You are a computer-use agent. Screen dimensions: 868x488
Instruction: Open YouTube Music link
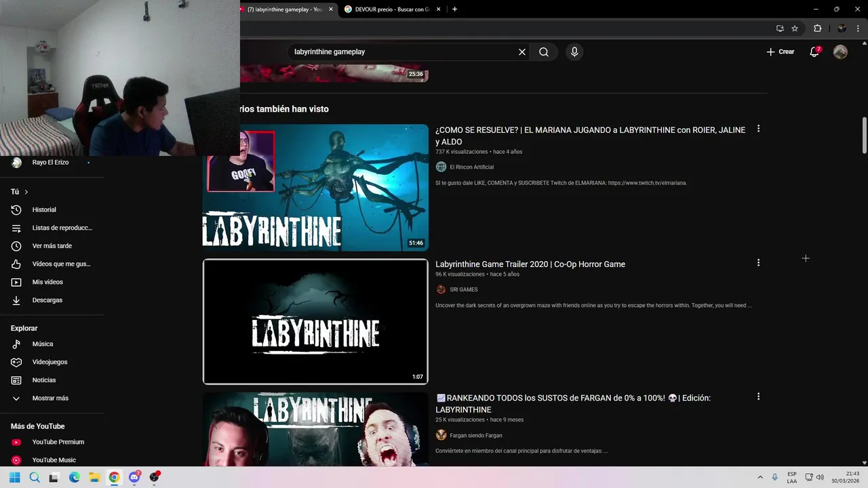tap(52, 460)
